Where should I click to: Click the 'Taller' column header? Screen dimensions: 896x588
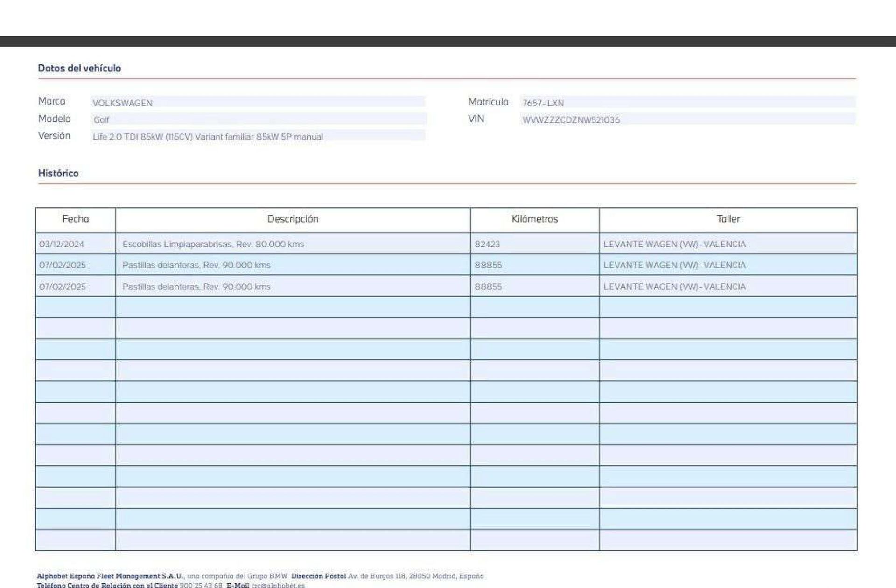point(728,219)
